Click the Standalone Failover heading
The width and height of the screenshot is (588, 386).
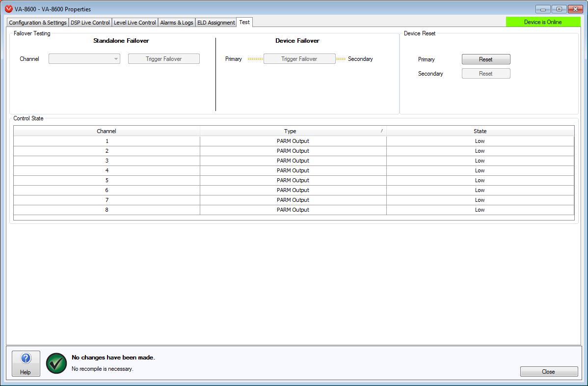point(121,40)
